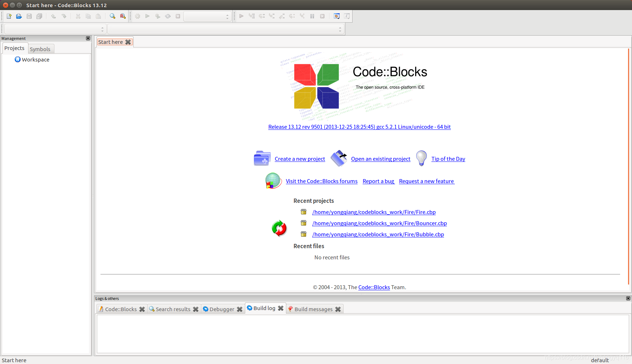
Task: Select the Save all files icon
Action: tap(39, 16)
